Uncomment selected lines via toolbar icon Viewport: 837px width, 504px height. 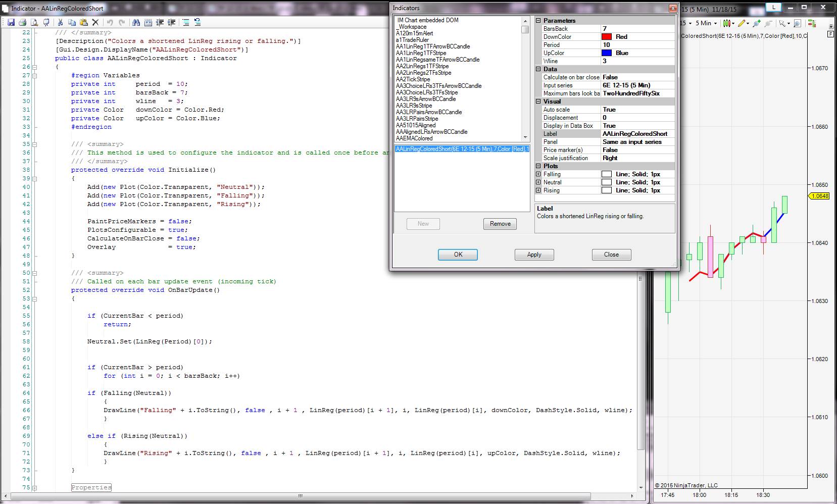coord(198,22)
